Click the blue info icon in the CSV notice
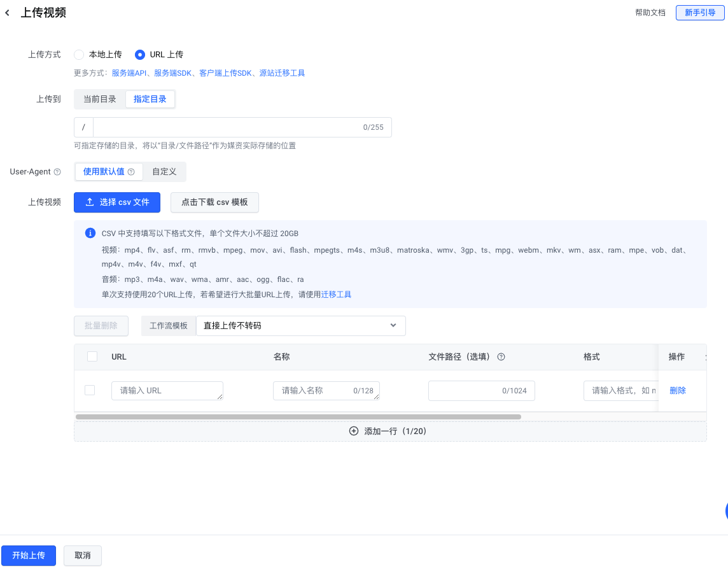Screen dimensions: 728x569 pos(90,233)
